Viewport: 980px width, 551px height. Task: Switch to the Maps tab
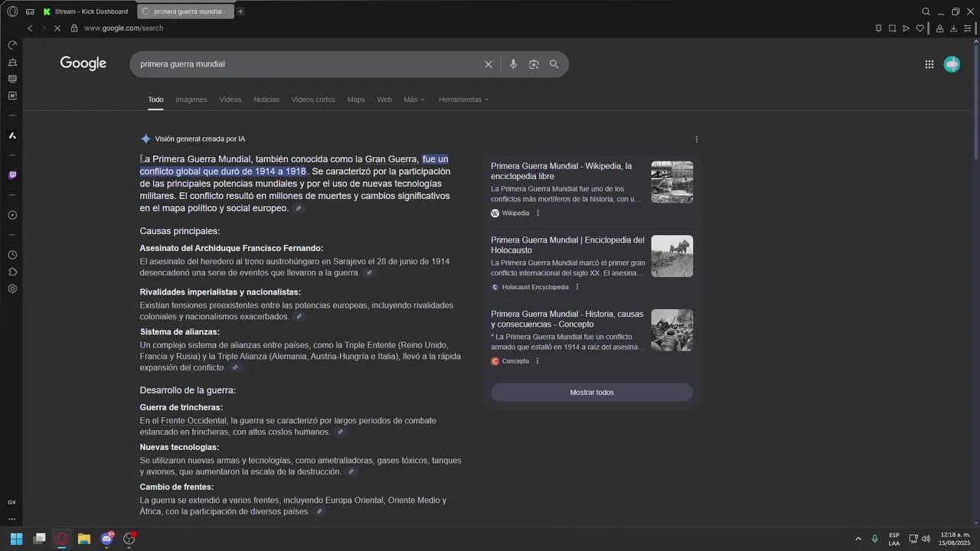356,99
